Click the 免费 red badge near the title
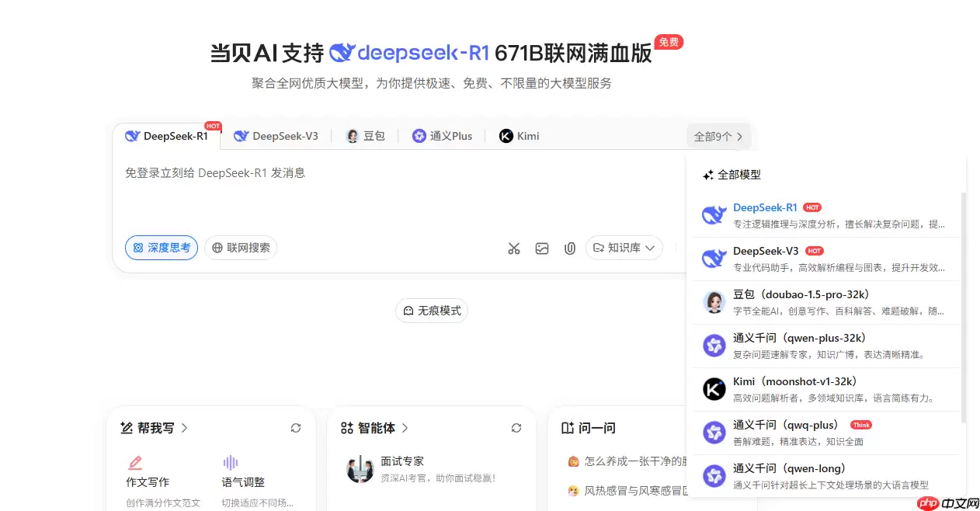This screenshot has height=511, width=980. 668,43
